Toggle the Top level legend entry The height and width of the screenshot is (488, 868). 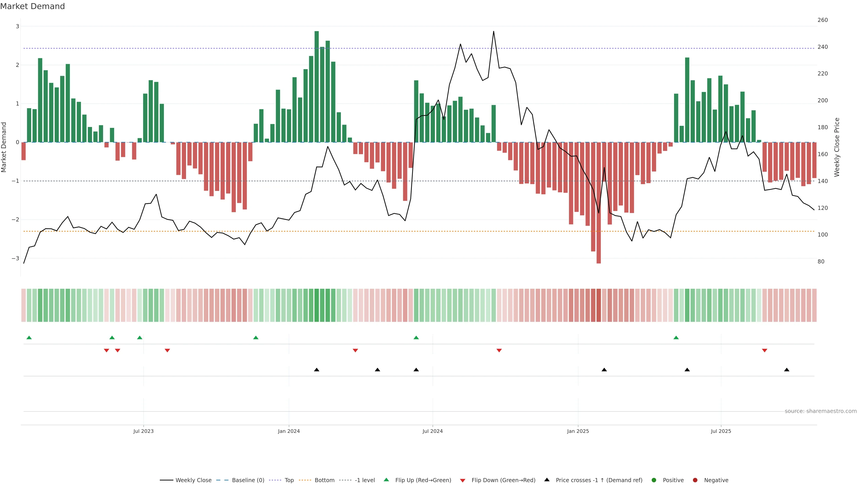289,480
